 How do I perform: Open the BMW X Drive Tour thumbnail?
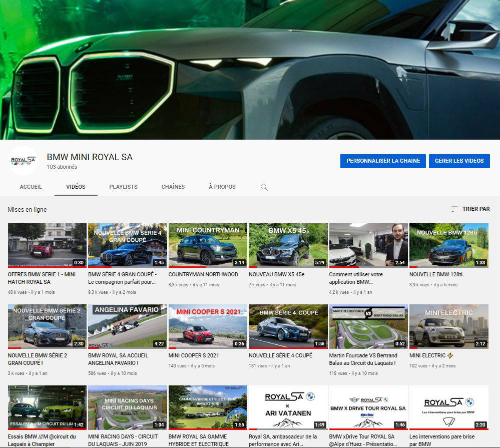pyautogui.click(x=369, y=407)
